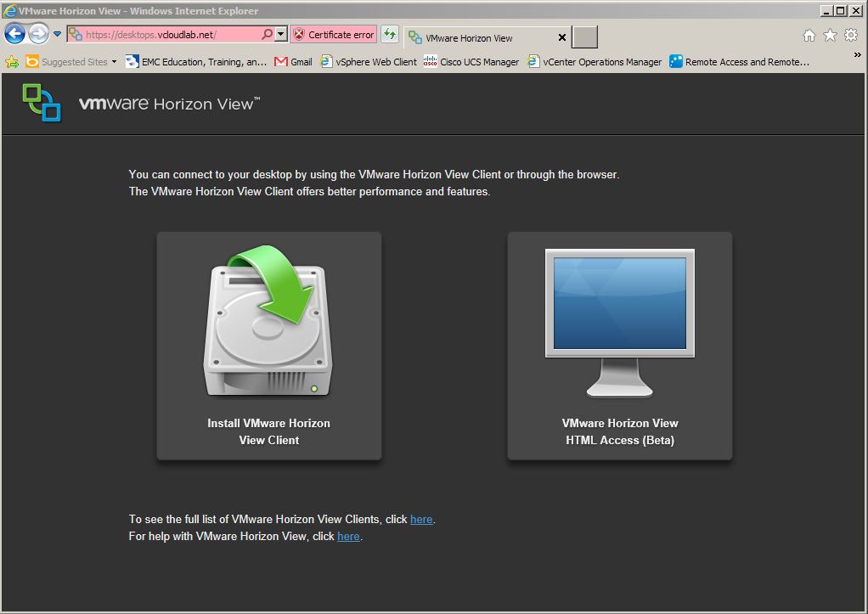This screenshot has height=614, width=868.
Task: Open the Gmail bookmark
Action: coord(293,62)
